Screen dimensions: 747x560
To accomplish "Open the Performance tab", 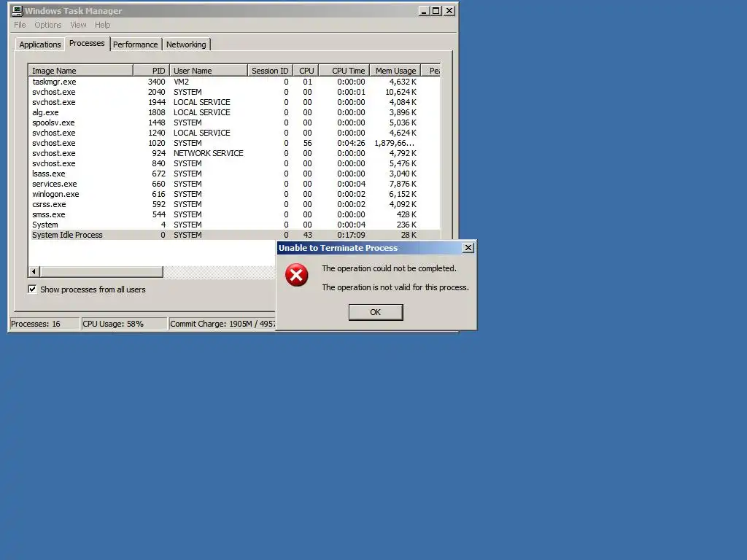I will click(x=135, y=44).
